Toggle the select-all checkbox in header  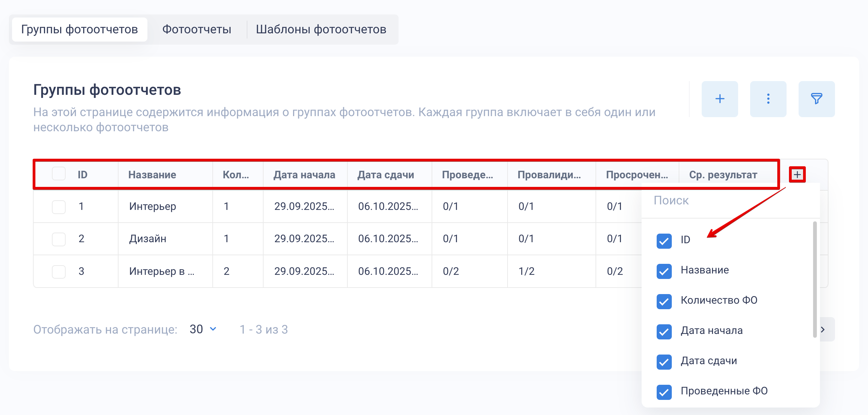59,174
